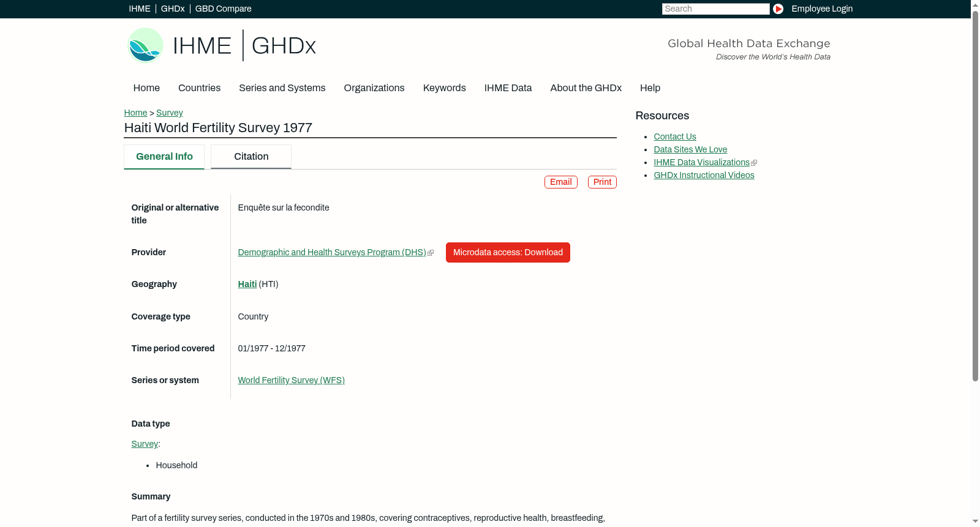
Task: Click the 'Enquête sur la fecondite' text
Action: point(284,207)
